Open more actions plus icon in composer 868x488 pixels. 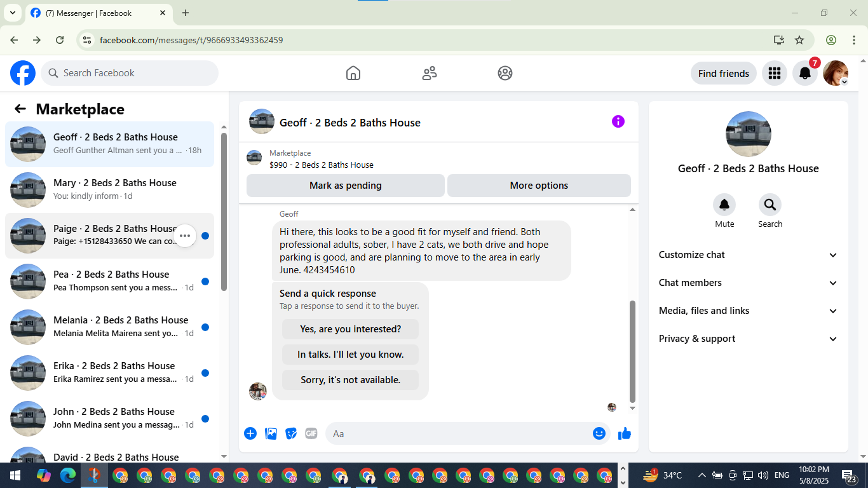(250, 433)
